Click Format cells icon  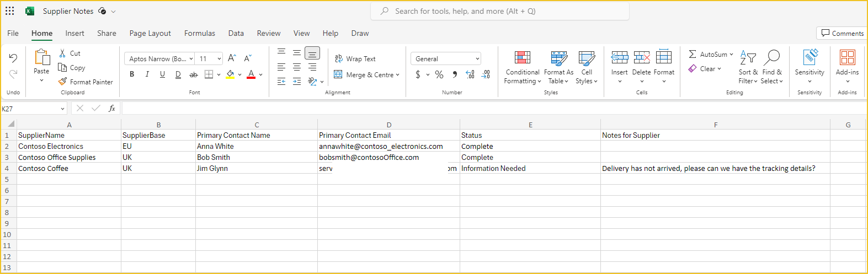pos(664,57)
